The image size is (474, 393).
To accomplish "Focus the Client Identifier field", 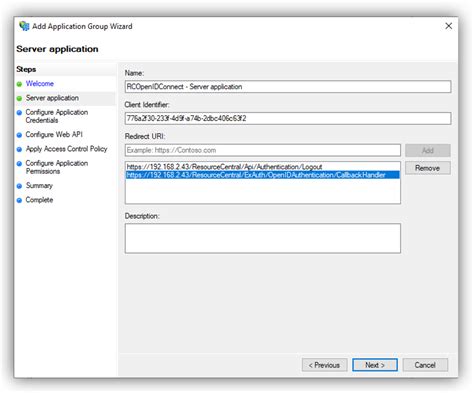I will (288, 118).
